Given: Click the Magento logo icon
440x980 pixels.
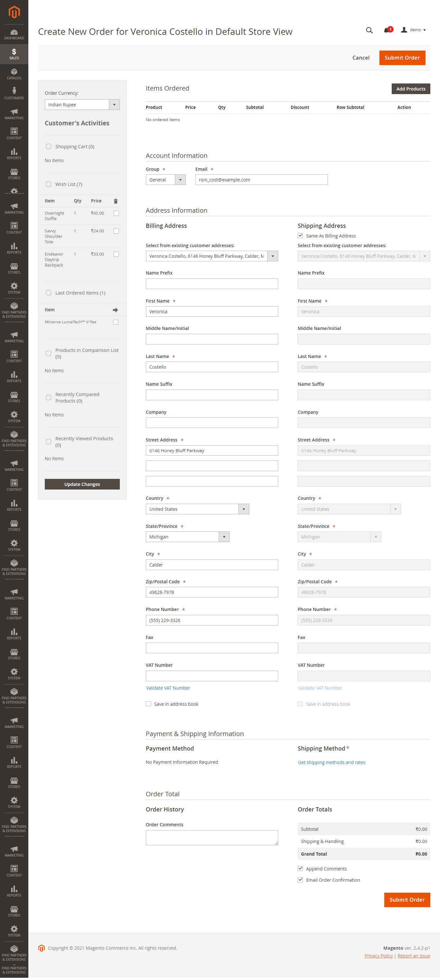Looking at the screenshot, I should pos(14,12).
